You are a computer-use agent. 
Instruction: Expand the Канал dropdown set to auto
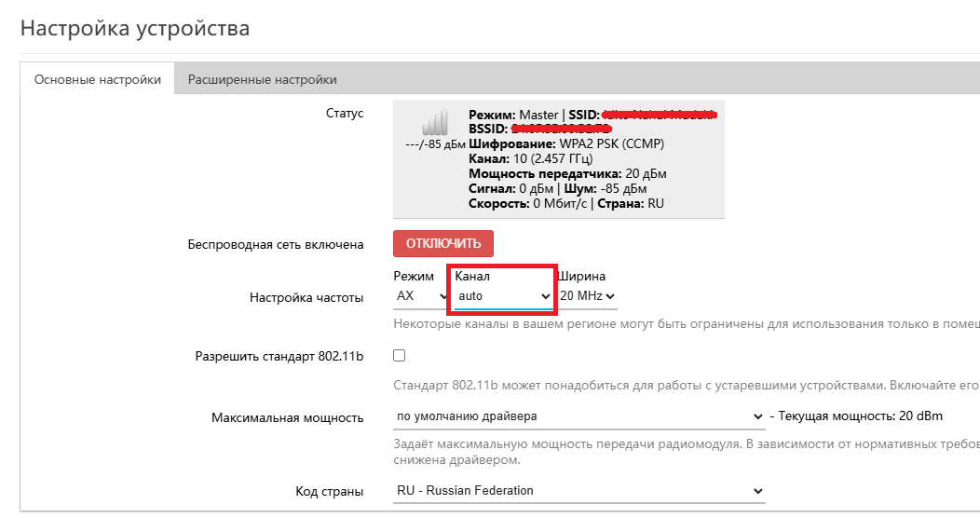pyautogui.click(x=503, y=296)
